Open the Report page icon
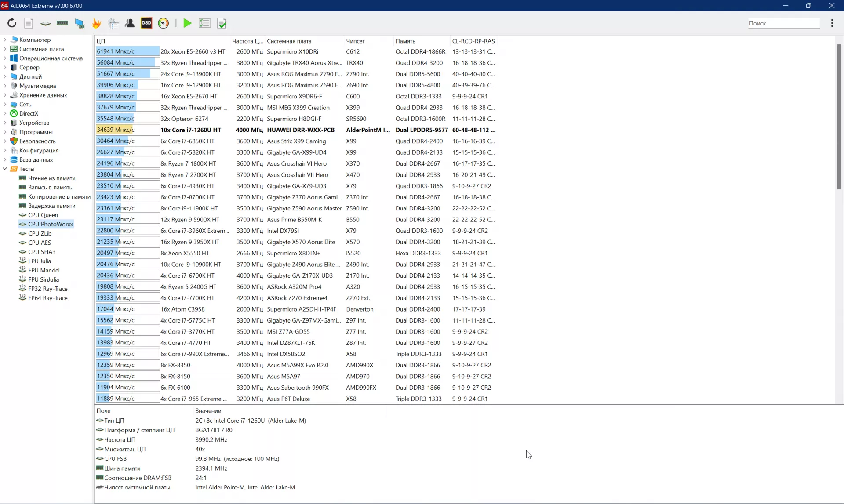Screen dimensions: 844x504 tap(29, 23)
